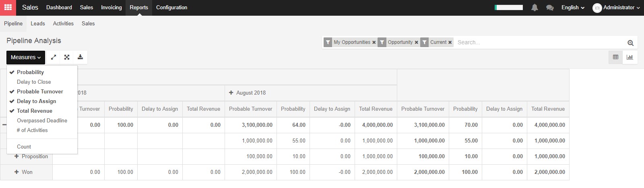Open the Configuration menu

[x=171, y=8]
